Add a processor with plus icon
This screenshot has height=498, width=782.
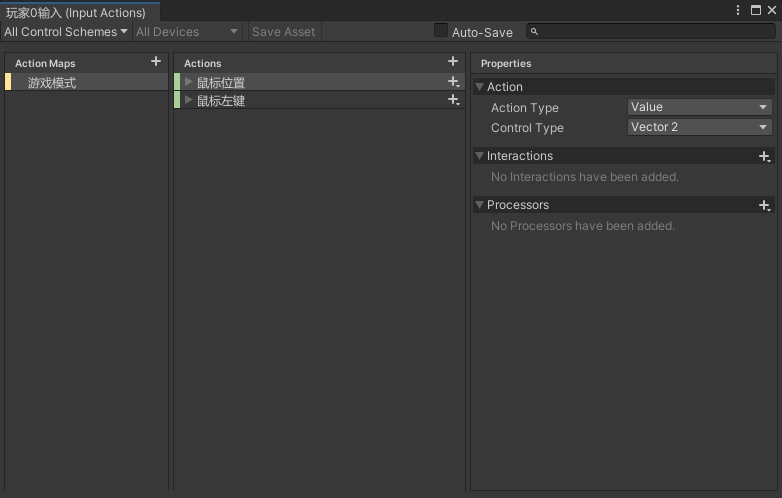pyautogui.click(x=764, y=205)
